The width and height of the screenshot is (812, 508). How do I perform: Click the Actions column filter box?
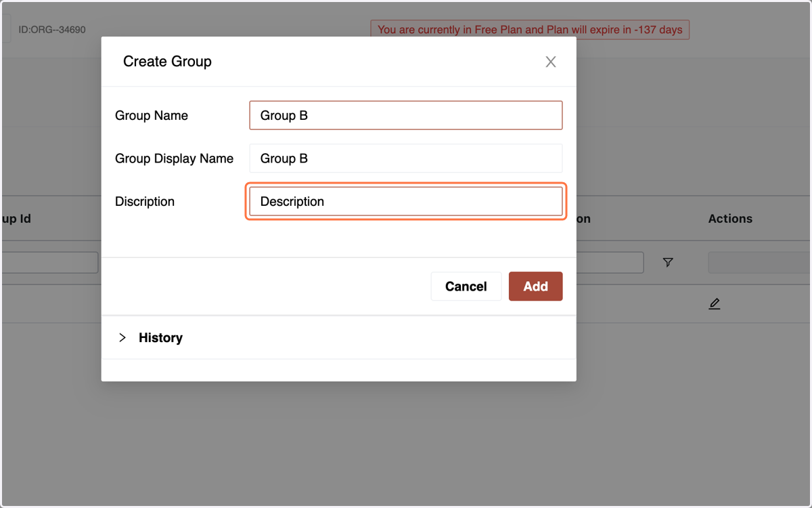click(759, 263)
